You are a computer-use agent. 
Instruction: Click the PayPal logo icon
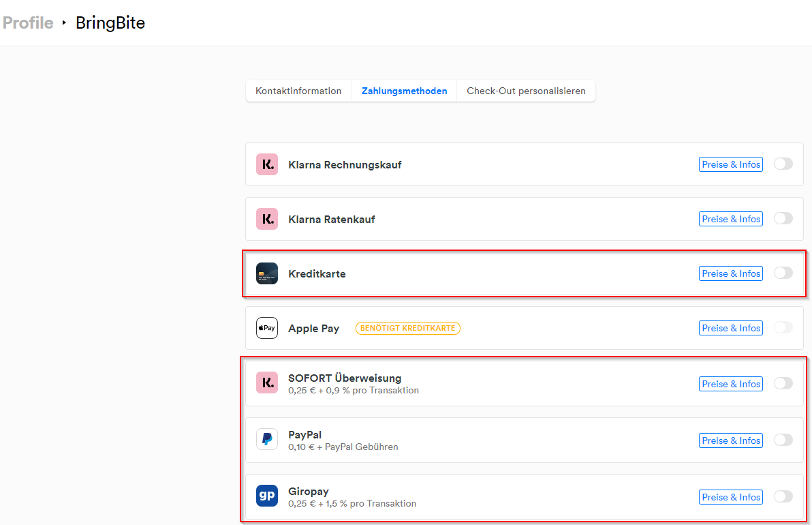(267, 440)
